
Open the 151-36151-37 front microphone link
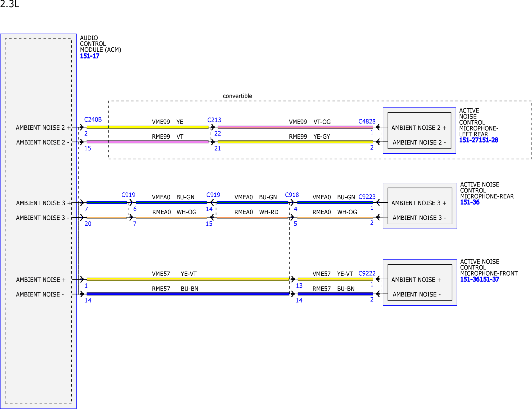[479, 279]
